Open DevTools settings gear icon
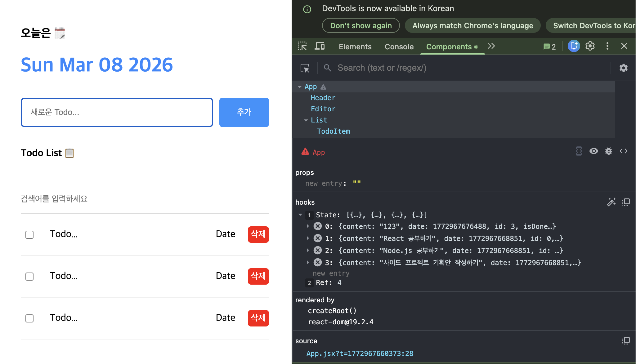Screen dimensions: 636x364 (x=590, y=46)
